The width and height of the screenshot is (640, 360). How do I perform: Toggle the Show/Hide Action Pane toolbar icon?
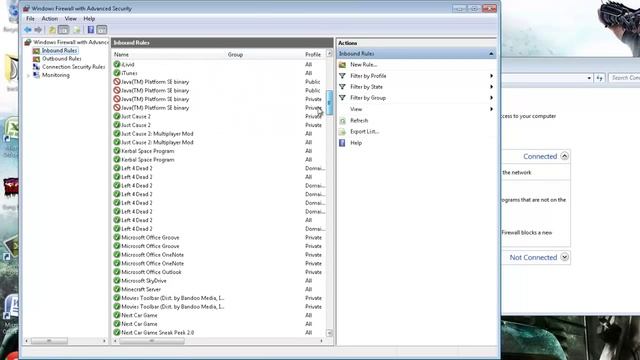click(102, 30)
